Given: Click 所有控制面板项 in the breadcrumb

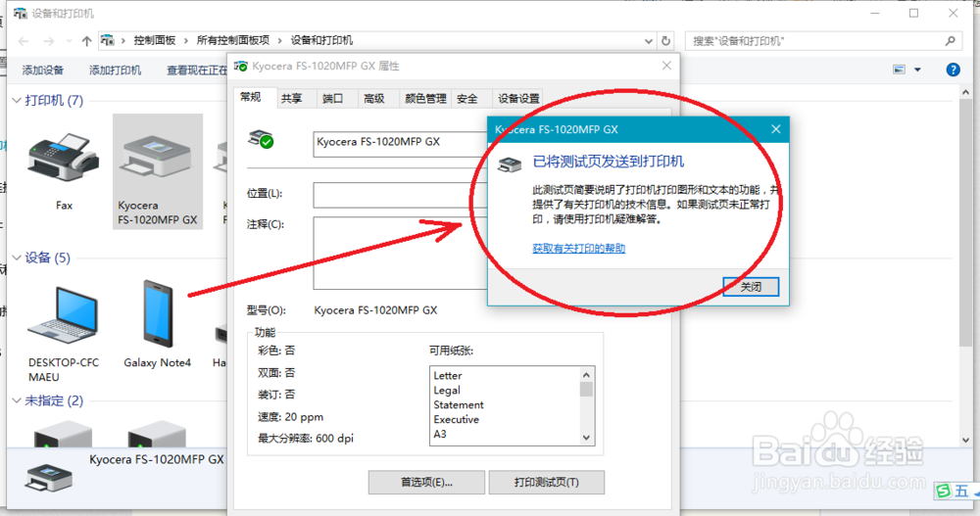Looking at the screenshot, I should pos(233,40).
